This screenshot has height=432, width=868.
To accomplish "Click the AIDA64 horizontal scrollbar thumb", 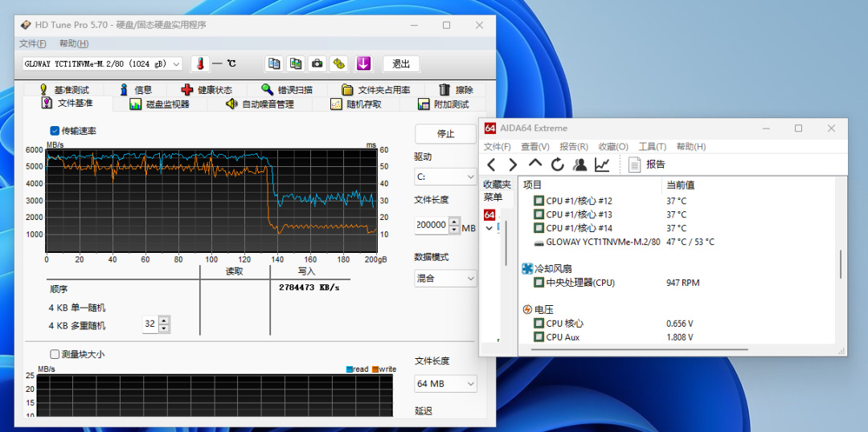I will pyautogui.click(x=640, y=349).
